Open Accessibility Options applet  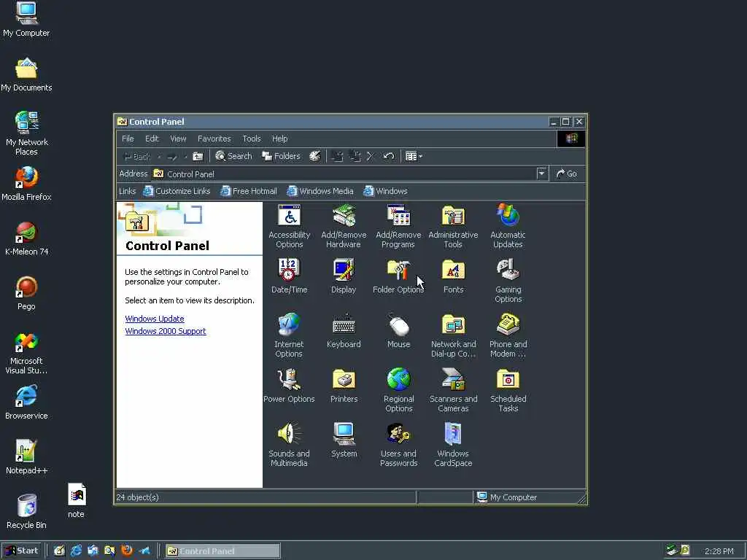click(289, 226)
